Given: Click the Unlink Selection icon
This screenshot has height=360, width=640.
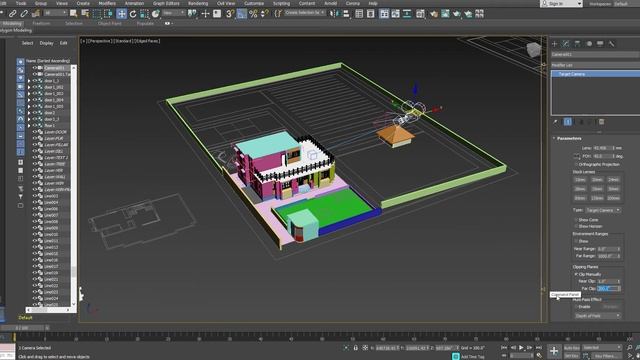Looking at the screenshot, I should point(24,14).
